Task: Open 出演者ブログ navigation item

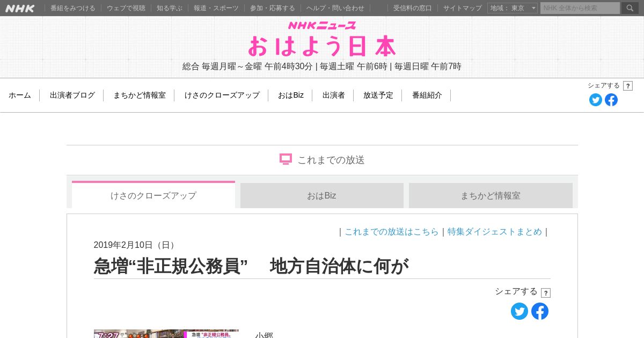Action: (72, 95)
